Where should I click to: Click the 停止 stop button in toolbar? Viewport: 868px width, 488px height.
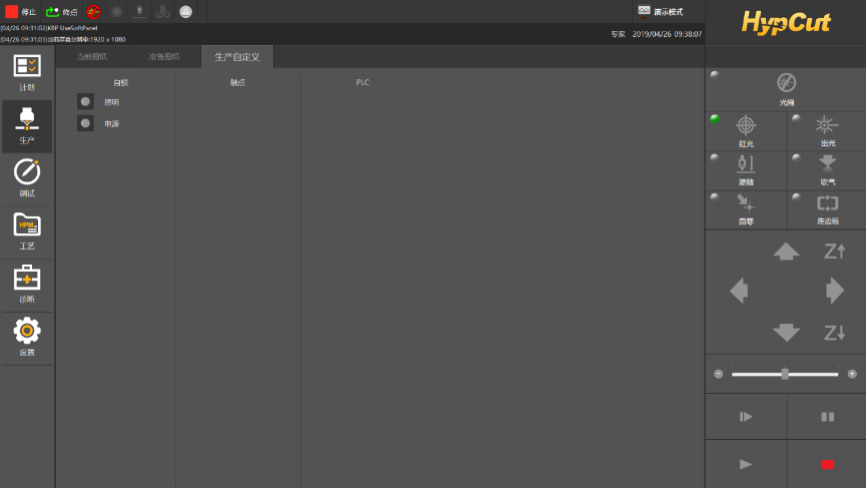coord(20,11)
